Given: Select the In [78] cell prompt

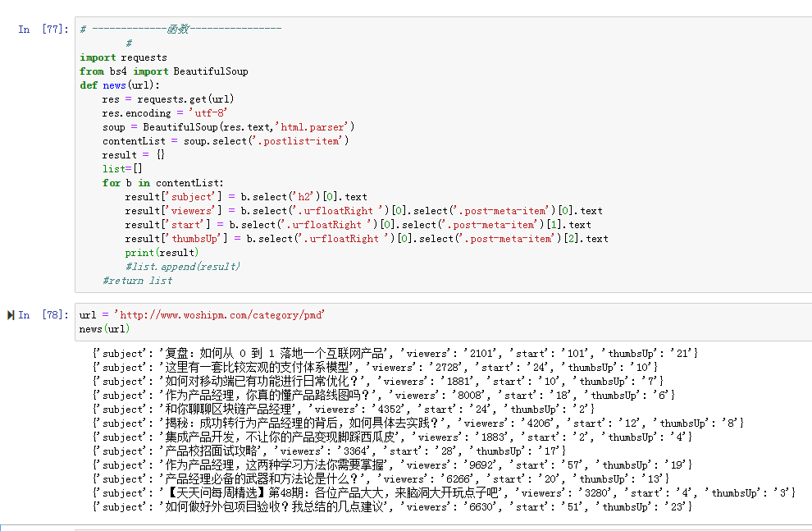Looking at the screenshot, I should click(x=43, y=315).
